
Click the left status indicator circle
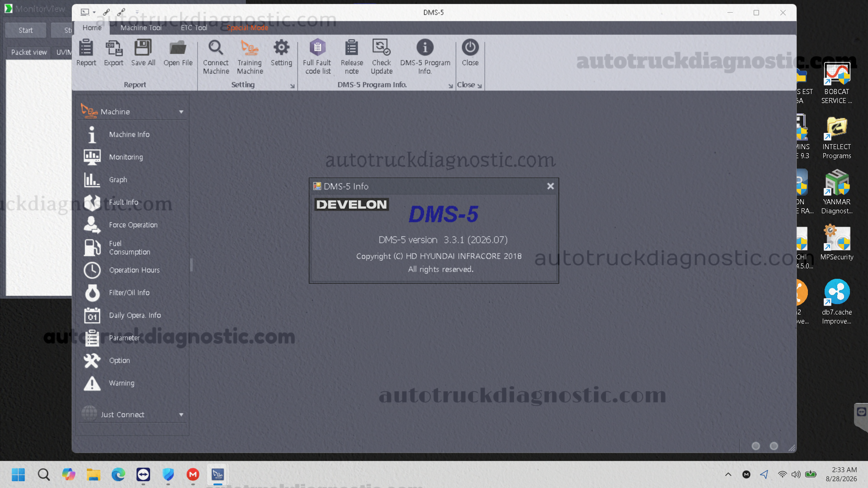point(756,446)
